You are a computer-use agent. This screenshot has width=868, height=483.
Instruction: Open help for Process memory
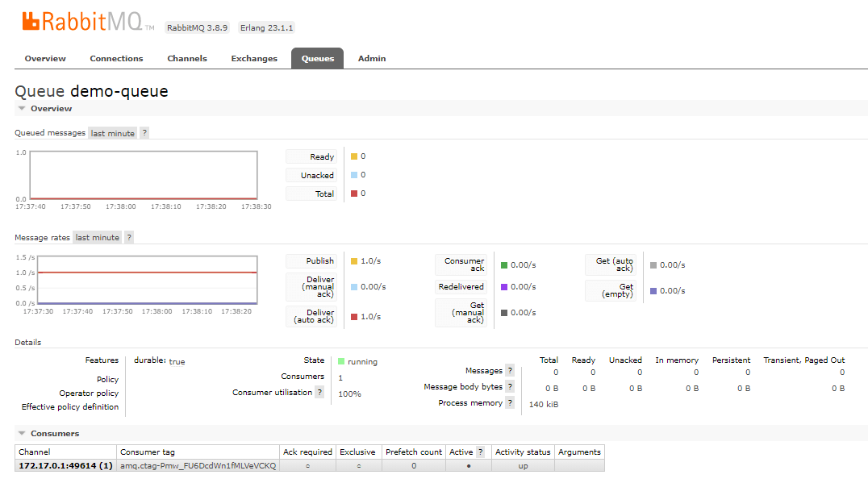510,403
